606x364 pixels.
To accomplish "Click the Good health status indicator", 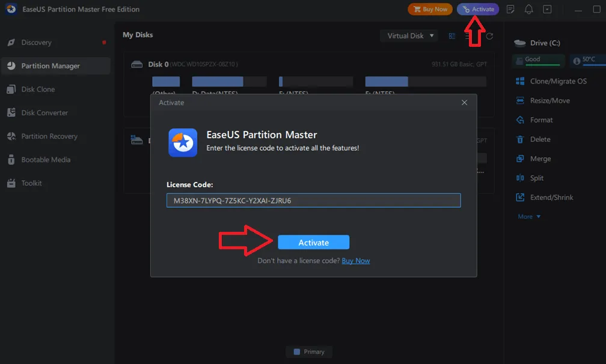I will 539,60.
